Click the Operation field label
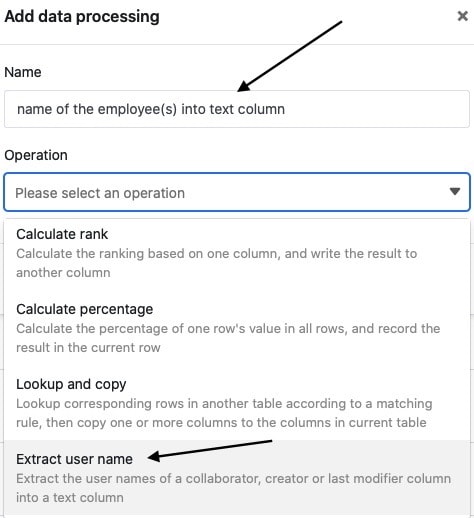The width and height of the screenshot is (474, 518). [x=36, y=155]
